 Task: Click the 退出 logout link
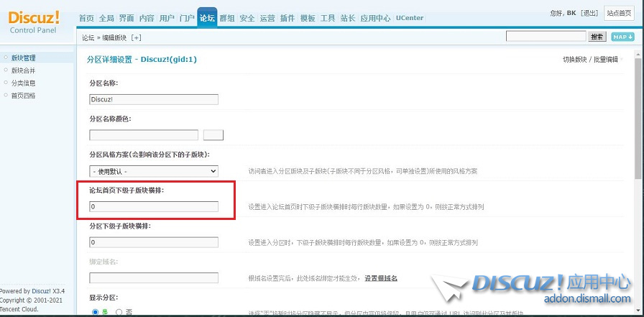point(589,13)
